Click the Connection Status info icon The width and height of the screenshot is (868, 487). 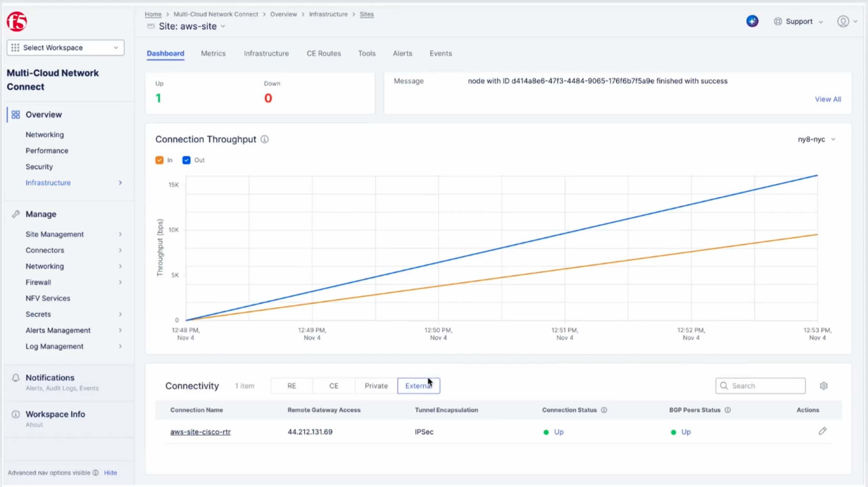(604, 410)
